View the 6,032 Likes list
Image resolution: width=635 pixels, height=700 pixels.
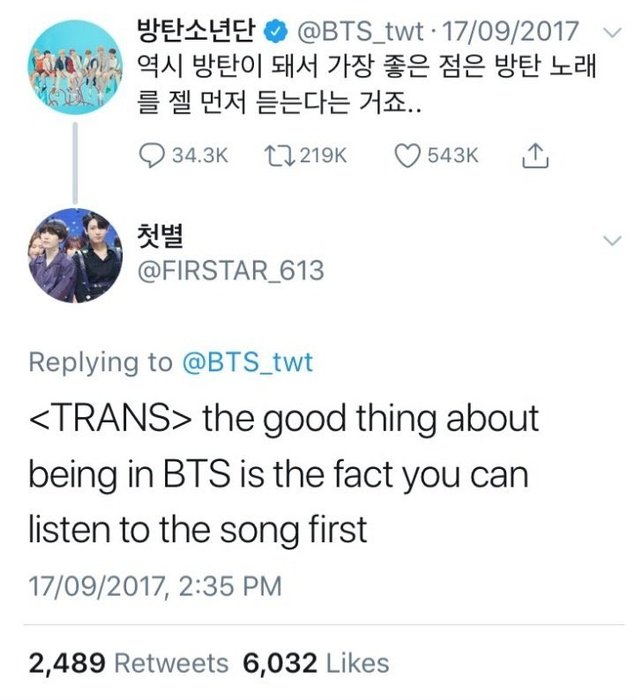(x=316, y=663)
